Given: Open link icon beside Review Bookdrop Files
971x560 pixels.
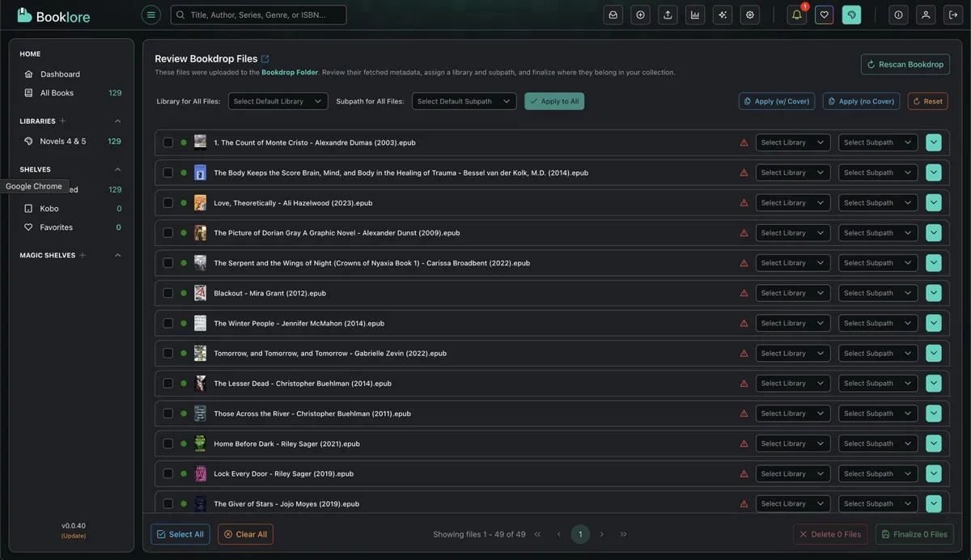Looking at the screenshot, I should 265,59.
